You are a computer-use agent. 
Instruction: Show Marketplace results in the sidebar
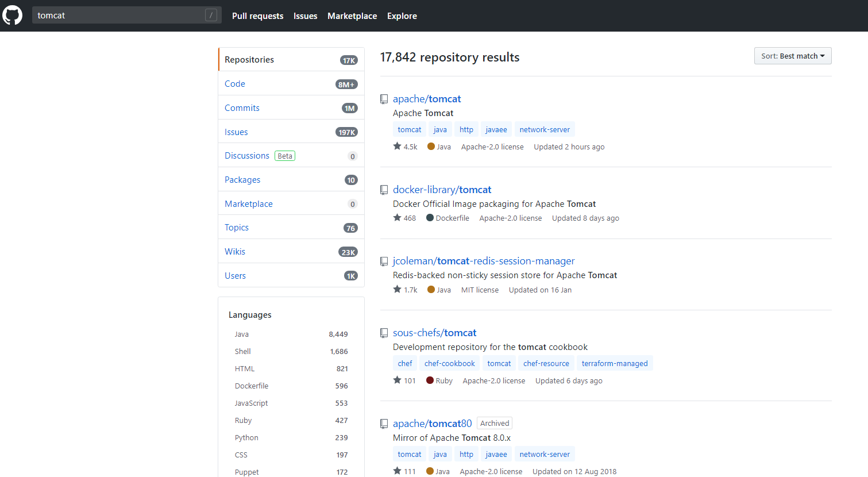click(291, 204)
